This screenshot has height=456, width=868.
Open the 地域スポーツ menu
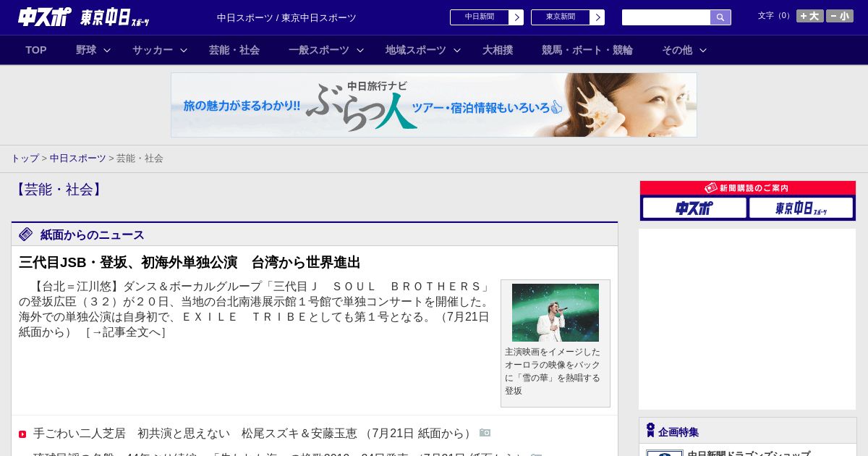pos(416,50)
